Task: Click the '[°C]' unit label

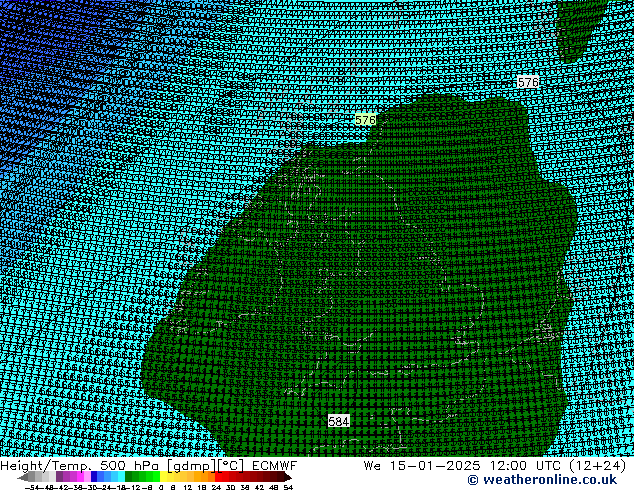Action: 230,466
